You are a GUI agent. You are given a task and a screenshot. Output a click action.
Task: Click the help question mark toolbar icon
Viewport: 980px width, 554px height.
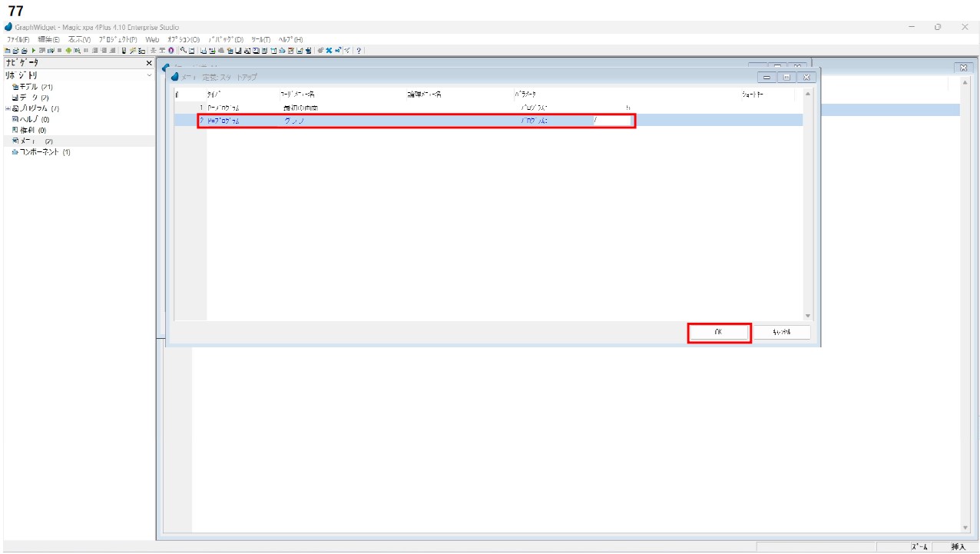[359, 51]
